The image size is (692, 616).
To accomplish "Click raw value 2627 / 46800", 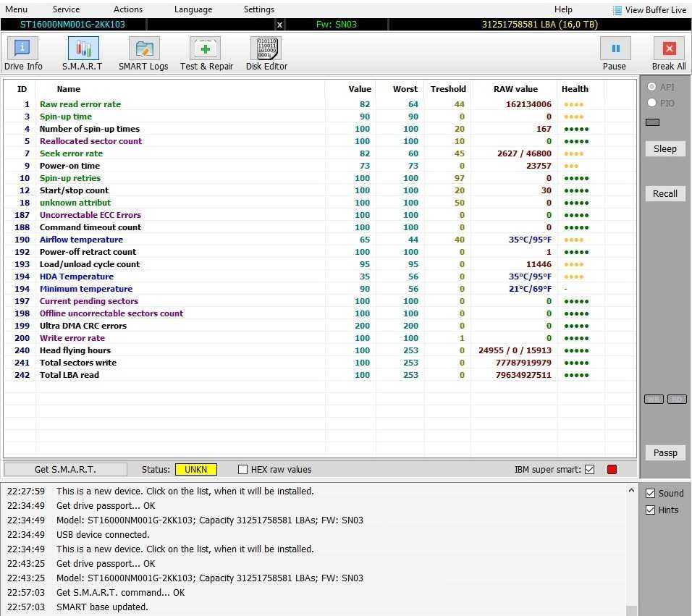I will click(x=524, y=153).
